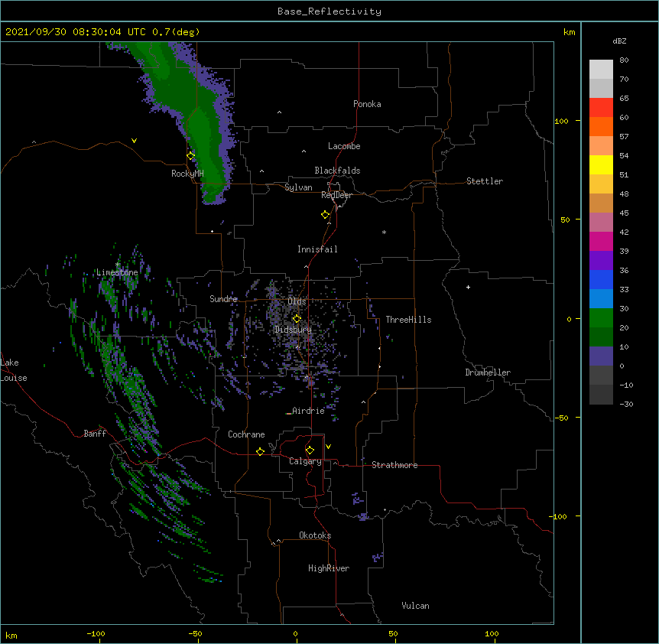The image size is (659, 644).
Task: Click the 80 value on dBZ legend
Action: 624,60
